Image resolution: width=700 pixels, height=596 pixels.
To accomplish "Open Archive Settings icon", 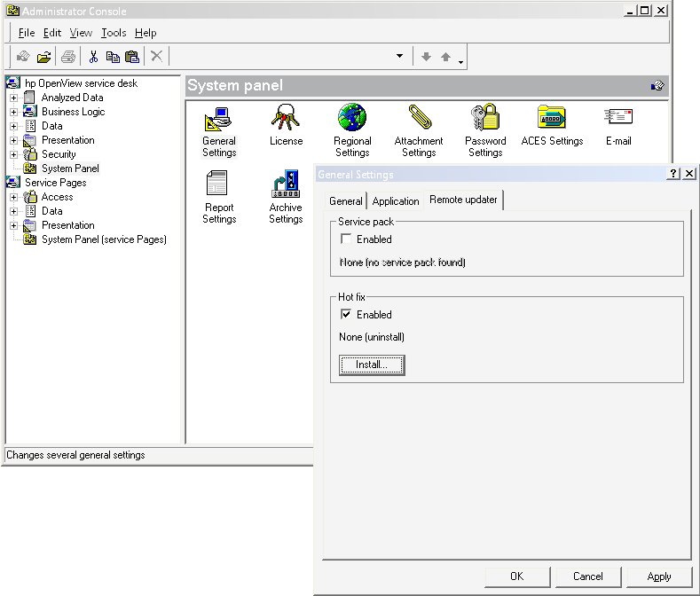I will click(286, 184).
